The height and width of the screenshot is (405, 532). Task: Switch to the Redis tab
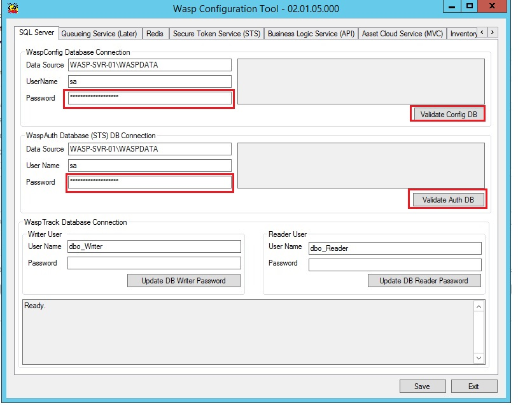[154, 34]
